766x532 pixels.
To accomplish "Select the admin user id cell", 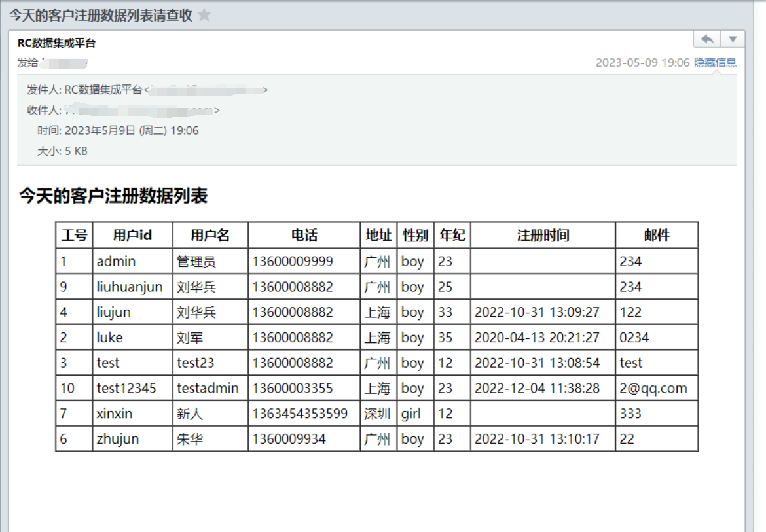I will click(117, 262).
